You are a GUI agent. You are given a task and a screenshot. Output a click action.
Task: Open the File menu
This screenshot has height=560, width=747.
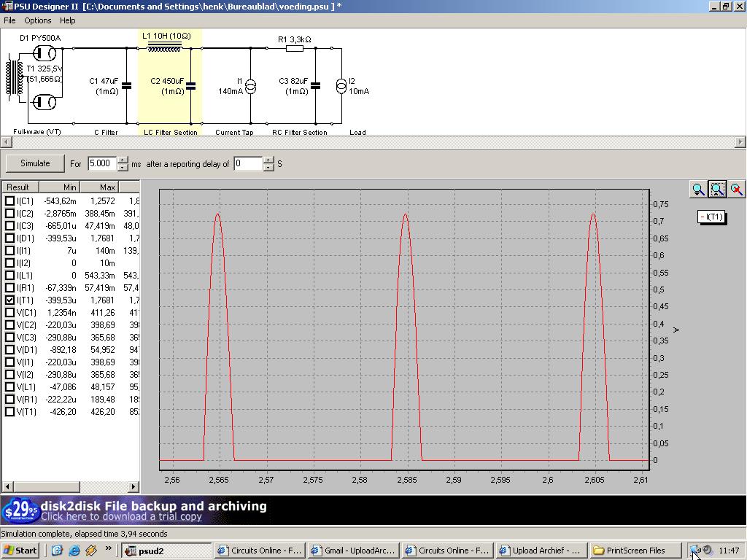point(9,20)
